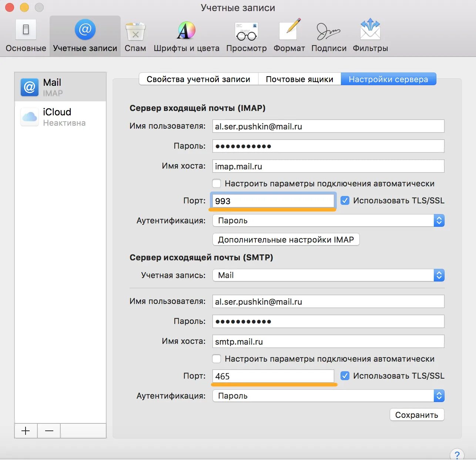This screenshot has height=460, width=476.
Task: Close the Учетные записи window
Action: pyautogui.click(x=10, y=7)
